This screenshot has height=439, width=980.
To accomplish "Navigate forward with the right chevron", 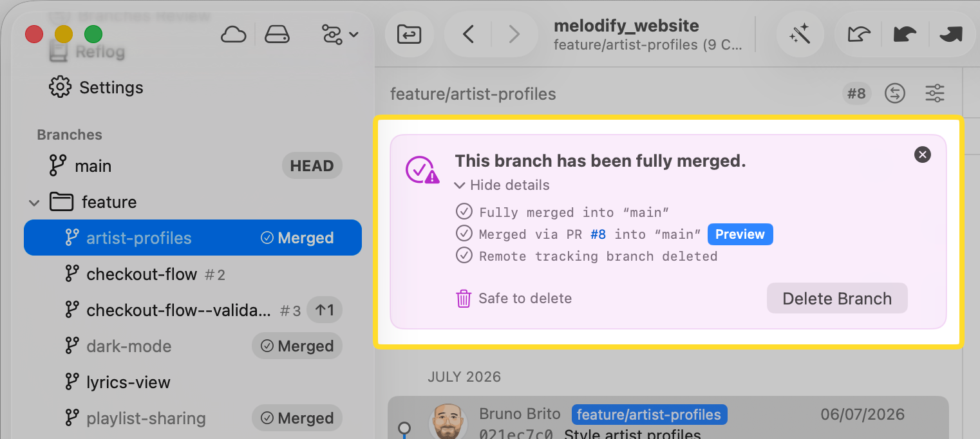I will pos(514,34).
